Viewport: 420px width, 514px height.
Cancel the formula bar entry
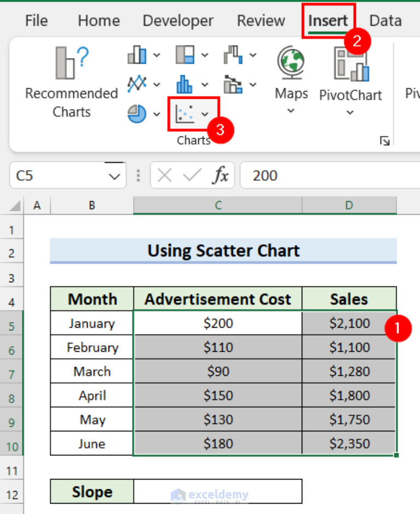[x=164, y=175]
